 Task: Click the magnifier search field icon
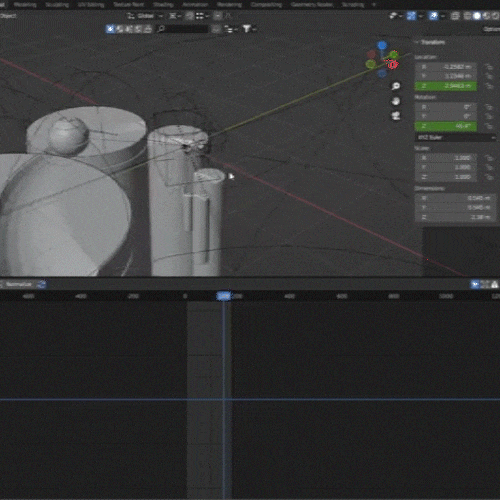pos(161,29)
